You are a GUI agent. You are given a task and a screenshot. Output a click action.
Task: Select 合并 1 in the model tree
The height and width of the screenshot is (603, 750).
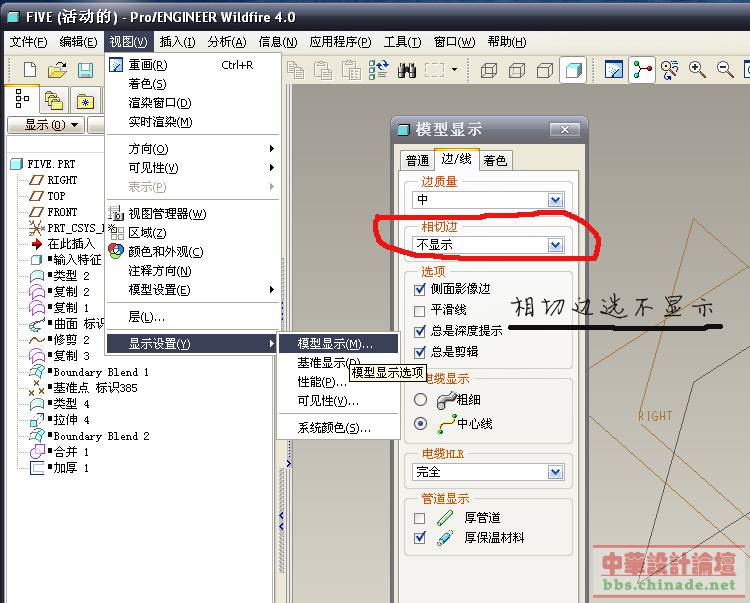point(71,452)
